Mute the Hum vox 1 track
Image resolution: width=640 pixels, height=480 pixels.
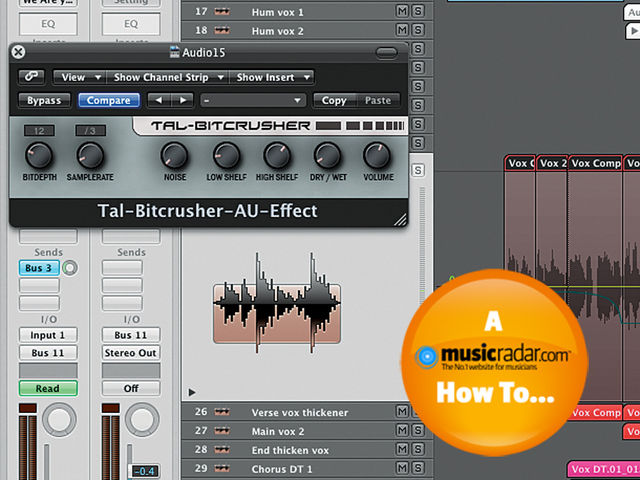[402, 11]
